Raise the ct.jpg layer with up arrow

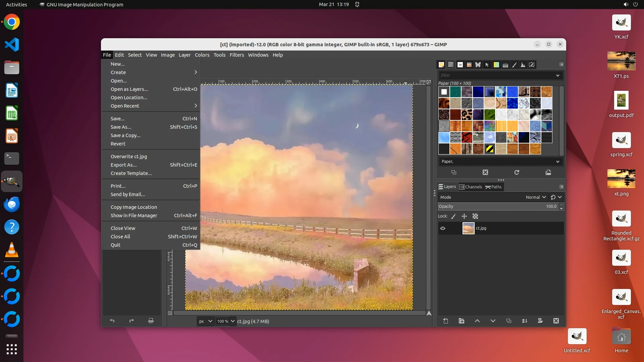click(477, 321)
